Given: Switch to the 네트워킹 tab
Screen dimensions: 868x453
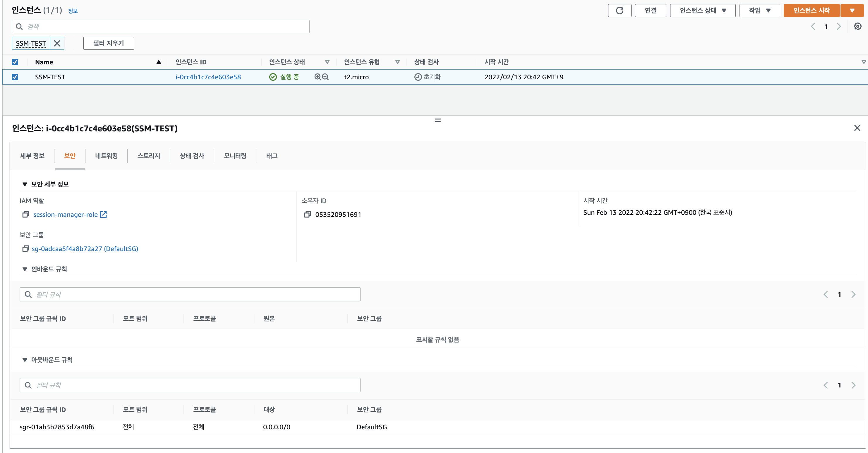Looking at the screenshot, I should point(106,156).
